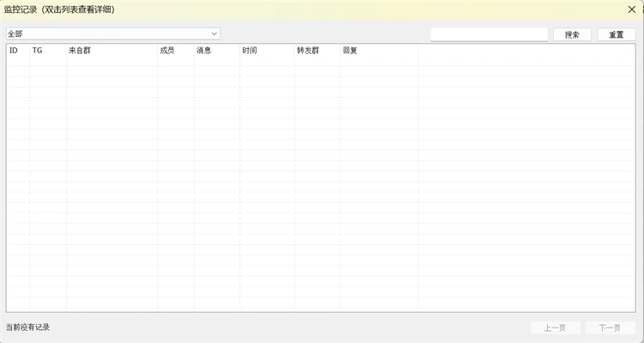
Task: Select the 来自群 column header
Action: pyautogui.click(x=112, y=51)
